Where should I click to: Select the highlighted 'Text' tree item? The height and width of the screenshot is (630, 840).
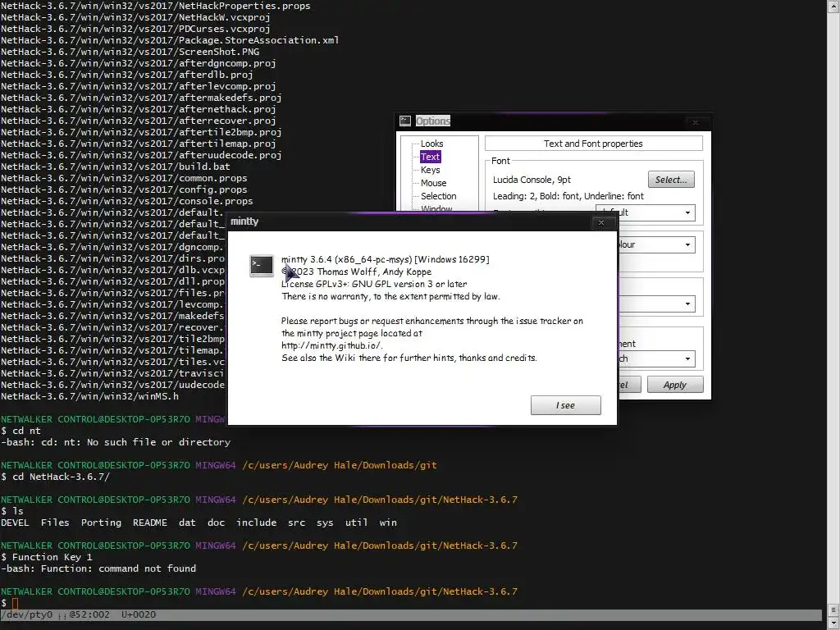430,157
